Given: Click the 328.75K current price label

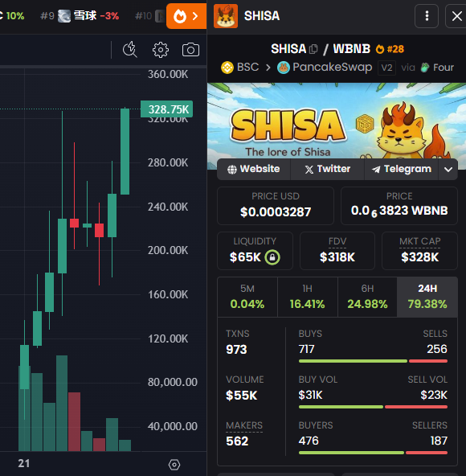Looking at the screenshot, I should point(167,109).
